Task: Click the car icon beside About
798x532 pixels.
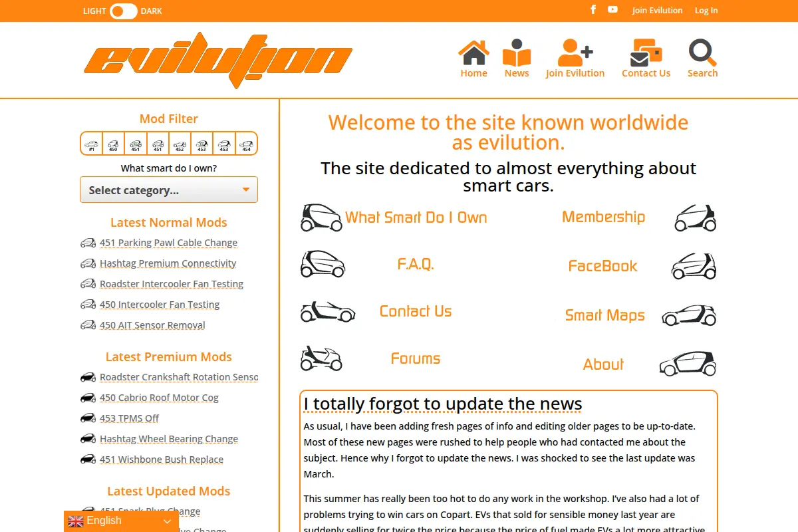Action: (688, 364)
